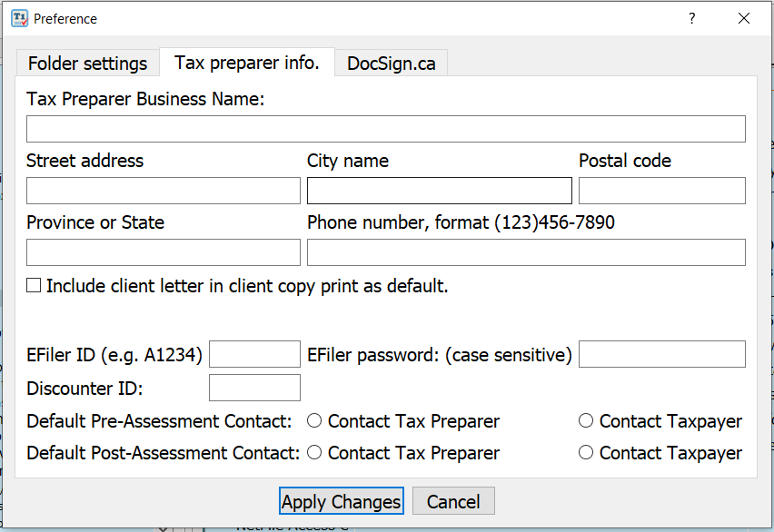Choose Post-Assessment Contact Tax Preparer option
Image resolution: width=774 pixels, height=532 pixels.
[x=315, y=453]
